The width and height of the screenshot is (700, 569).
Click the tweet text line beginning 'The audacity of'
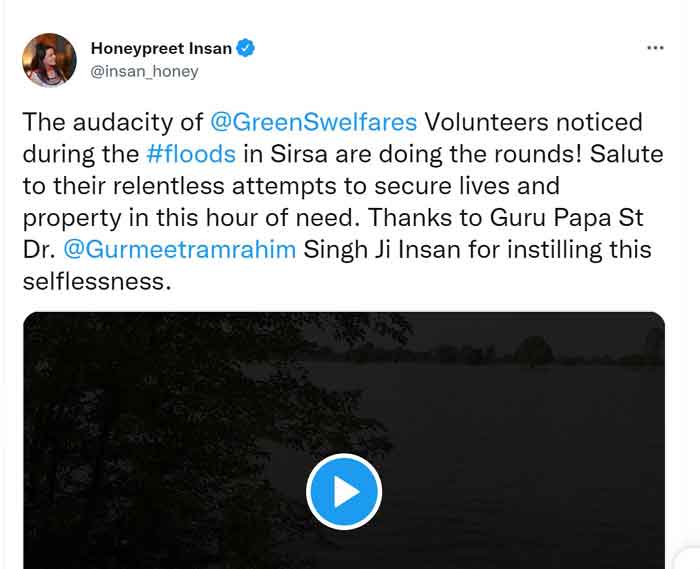333,122
